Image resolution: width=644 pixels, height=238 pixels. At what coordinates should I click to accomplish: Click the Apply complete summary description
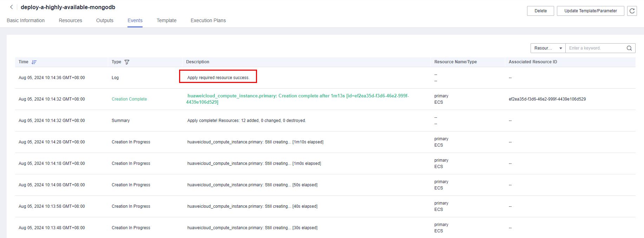[x=247, y=121]
